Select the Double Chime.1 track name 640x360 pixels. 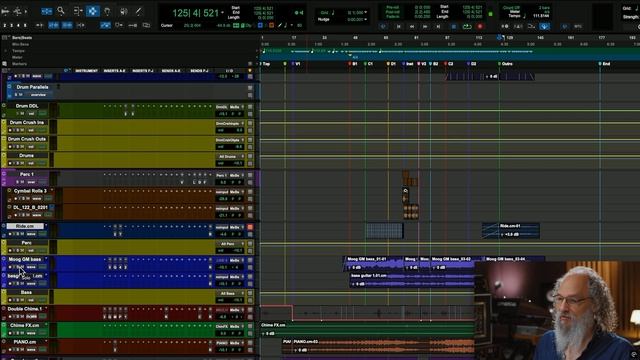(x=25, y=309)
